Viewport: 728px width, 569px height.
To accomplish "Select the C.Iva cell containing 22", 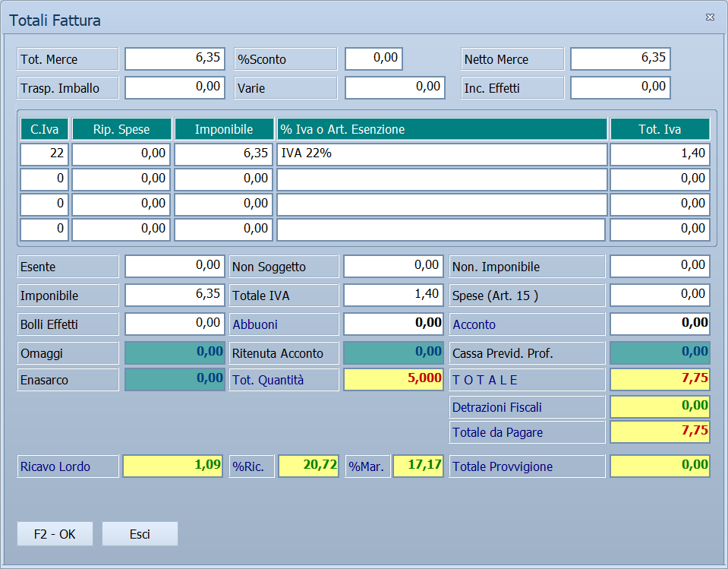I will pyautogui.click(x=45, y=154).
